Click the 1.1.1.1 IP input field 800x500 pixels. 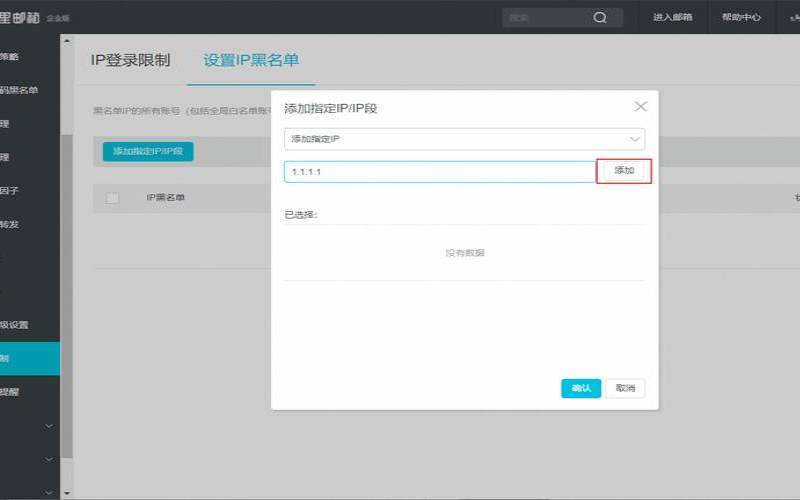[440, 171]
